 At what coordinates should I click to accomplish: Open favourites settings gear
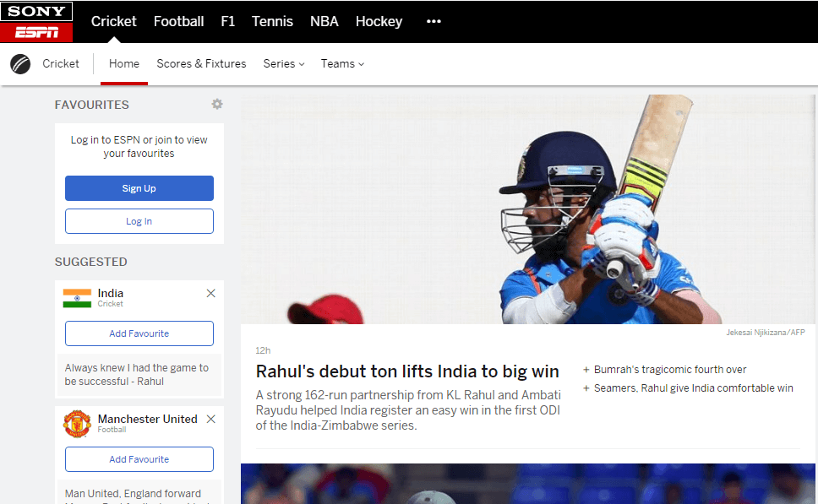(217, 104)
